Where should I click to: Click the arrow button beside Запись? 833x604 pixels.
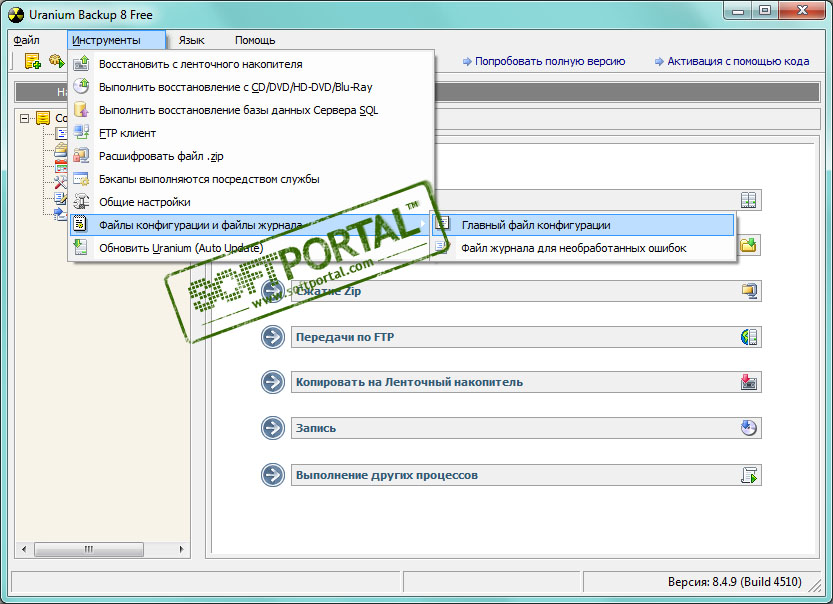(273, 428)
